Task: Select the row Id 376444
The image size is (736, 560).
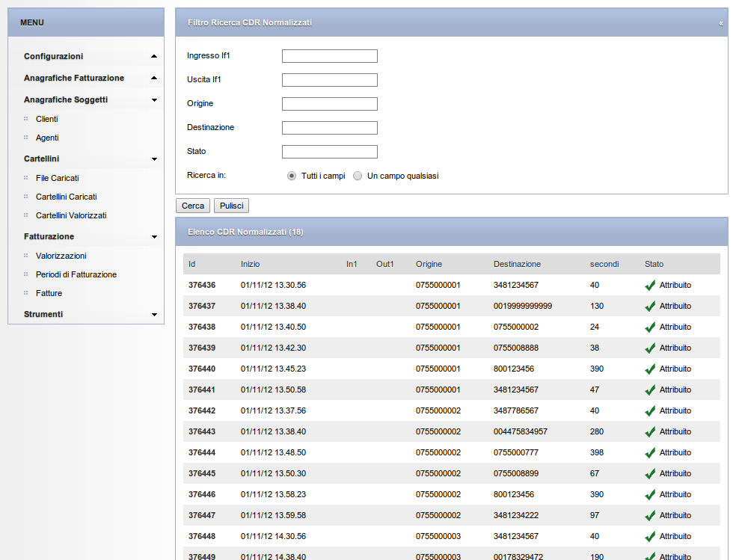Action: (202, 452)
